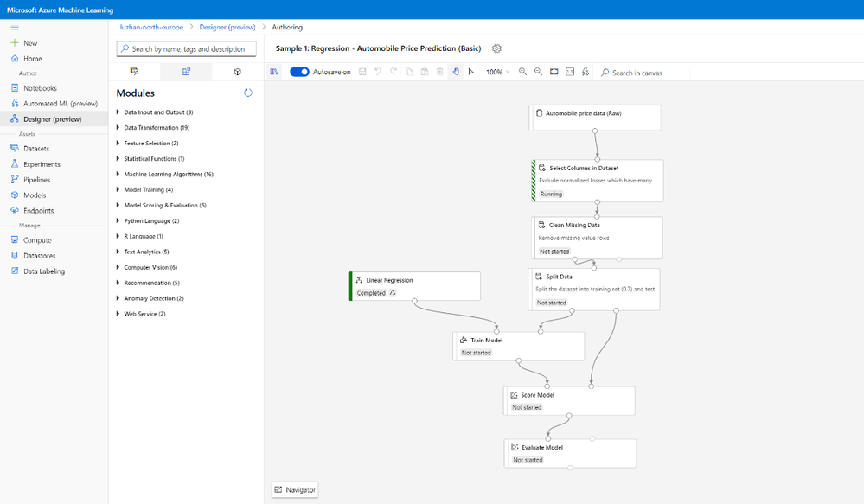The width and height of the screenshot is (864, 504).
Task: Click luzhan-north-europe breadcrumb link
Action: tap(151, 27)
